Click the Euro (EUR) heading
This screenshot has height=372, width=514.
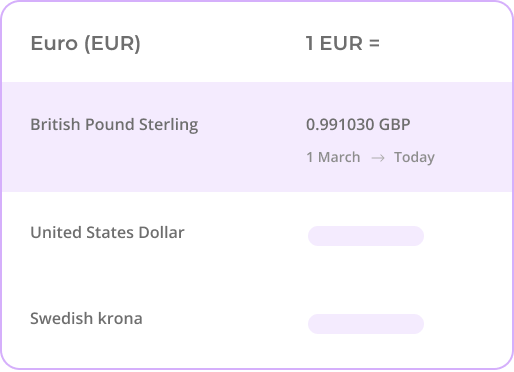(x=86, y=43)
